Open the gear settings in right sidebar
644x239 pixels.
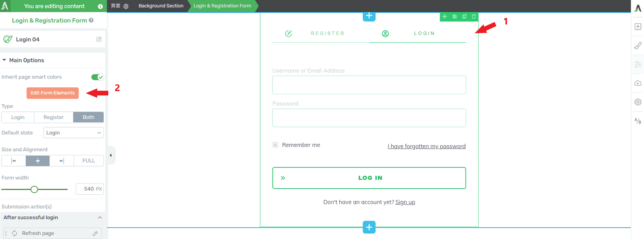638,102
